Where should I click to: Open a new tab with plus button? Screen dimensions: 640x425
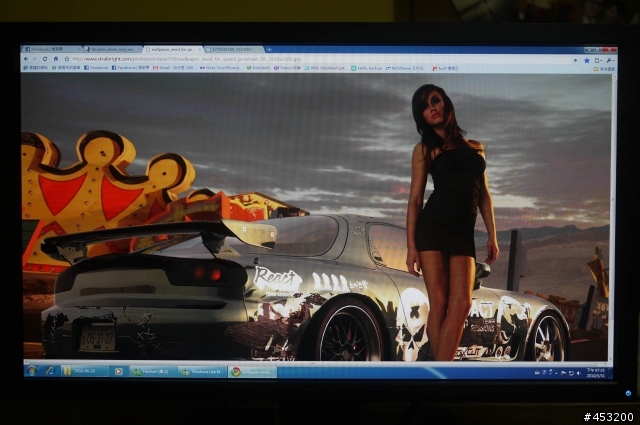(269, 49)
